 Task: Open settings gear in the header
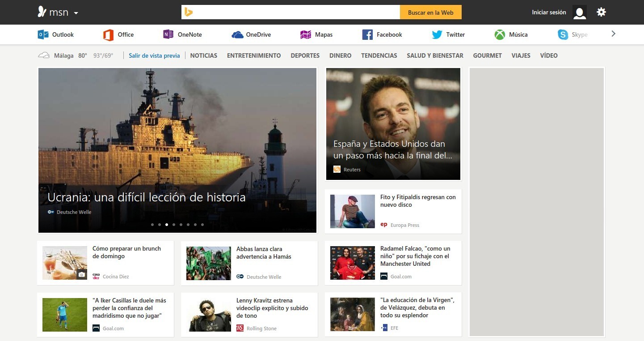[602, 12]
